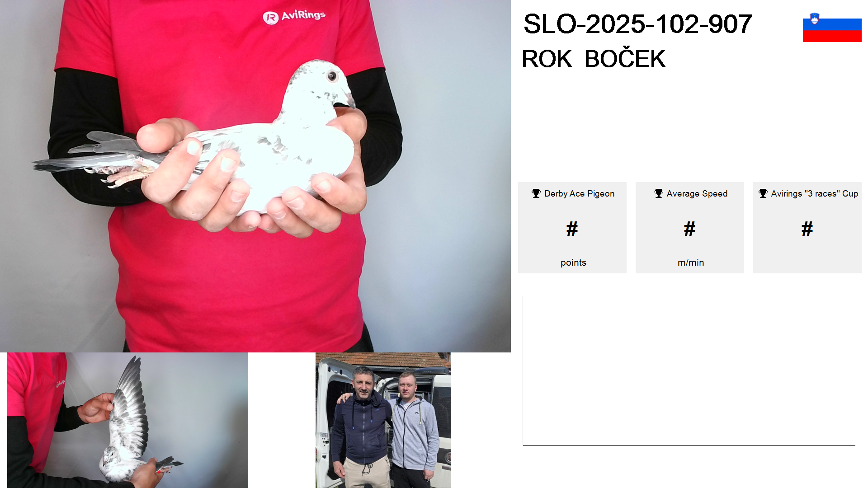Select the Avirings "3 races" Cup card
Image resolution: width=868 pixels, height=488 pixels.
807,228
